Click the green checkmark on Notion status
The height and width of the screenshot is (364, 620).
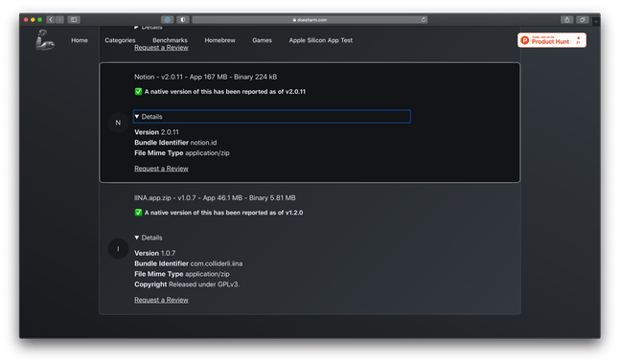(138, 91)
